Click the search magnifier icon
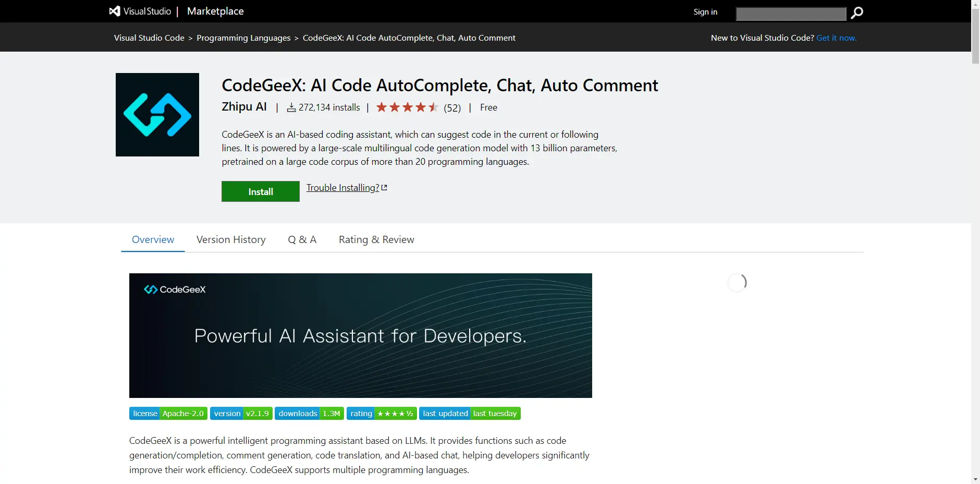980x484 pixels. click(857, 13)
